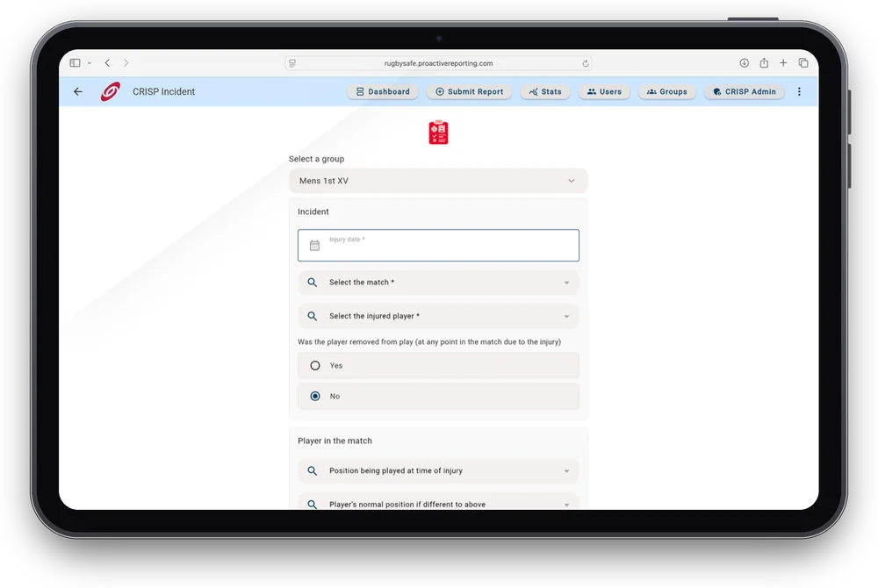Screen dimensions: 878x588
Task: Expand the Mens 1st XV group dropdown
Action: [438, 181]
